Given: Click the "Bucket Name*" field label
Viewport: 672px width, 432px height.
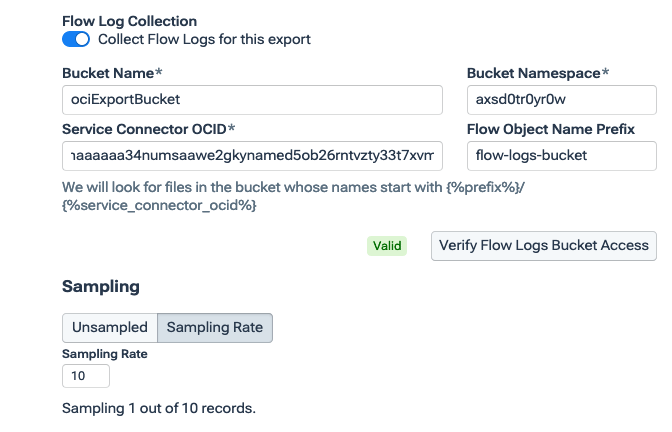Looking at the screenshot, I should point(112,74).
